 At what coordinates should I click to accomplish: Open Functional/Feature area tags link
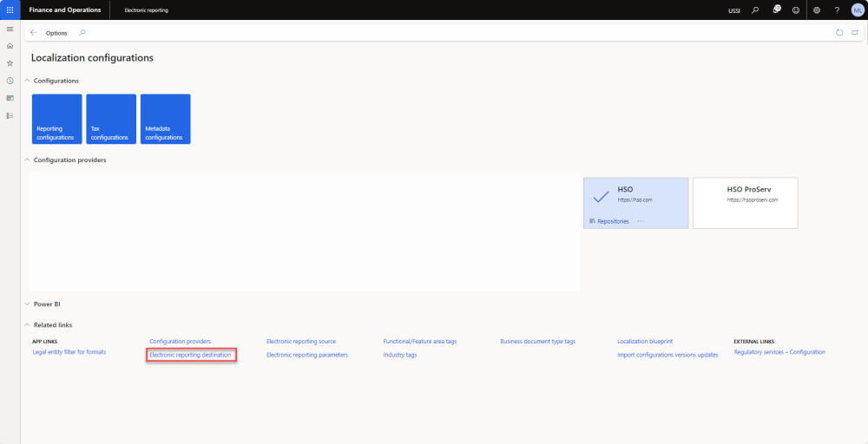click(420, 342)
